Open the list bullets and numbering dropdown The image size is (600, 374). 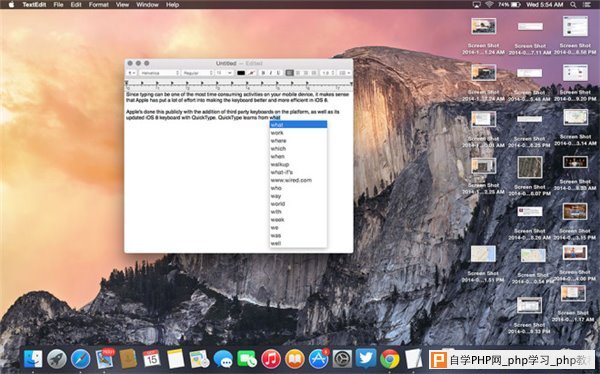click(345, 73)
